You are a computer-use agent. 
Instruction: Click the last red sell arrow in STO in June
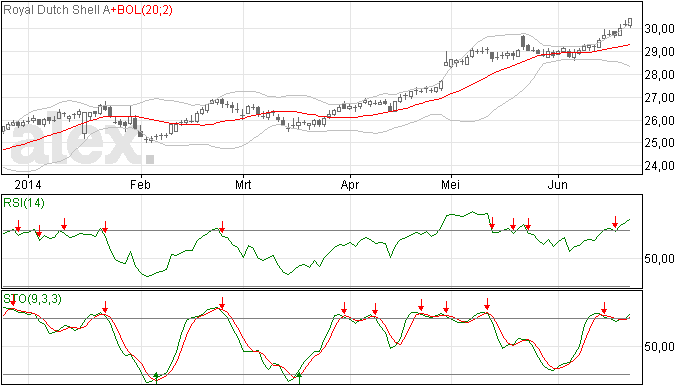605,308
